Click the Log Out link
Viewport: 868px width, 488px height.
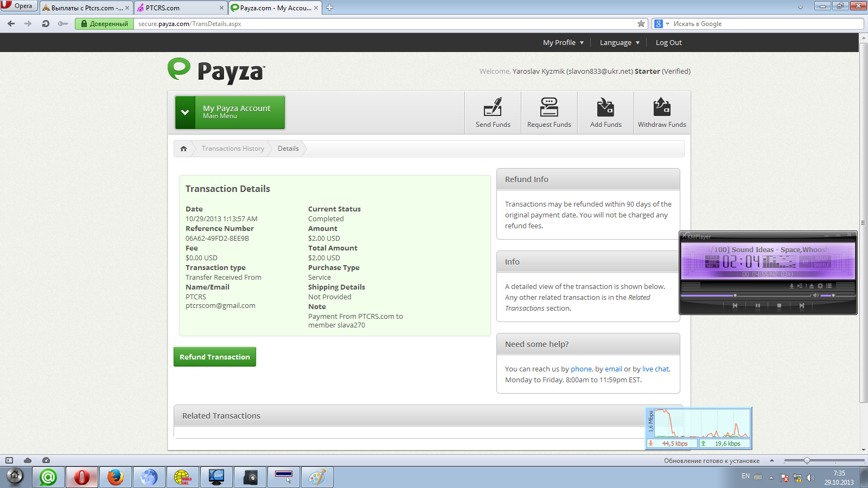(x=668, y=43)
